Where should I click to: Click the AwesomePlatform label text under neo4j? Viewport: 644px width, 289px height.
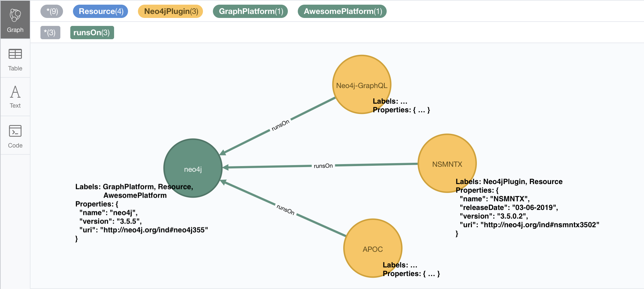coord(135,195)
